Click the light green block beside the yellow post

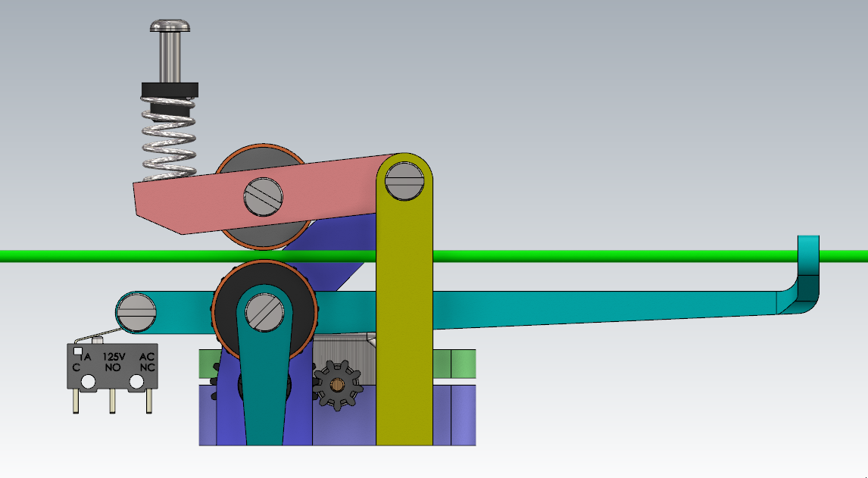click(x=454, y=364)
